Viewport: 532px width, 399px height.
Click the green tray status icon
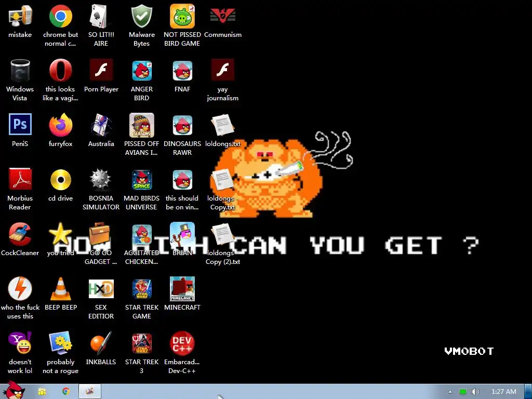coord(463,392)
